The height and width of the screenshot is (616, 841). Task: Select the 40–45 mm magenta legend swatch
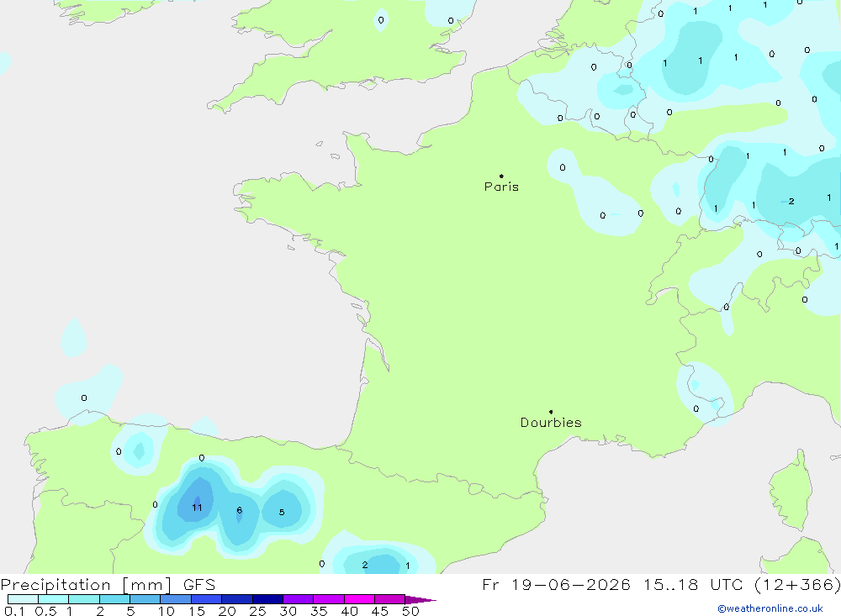click(359, 599)
